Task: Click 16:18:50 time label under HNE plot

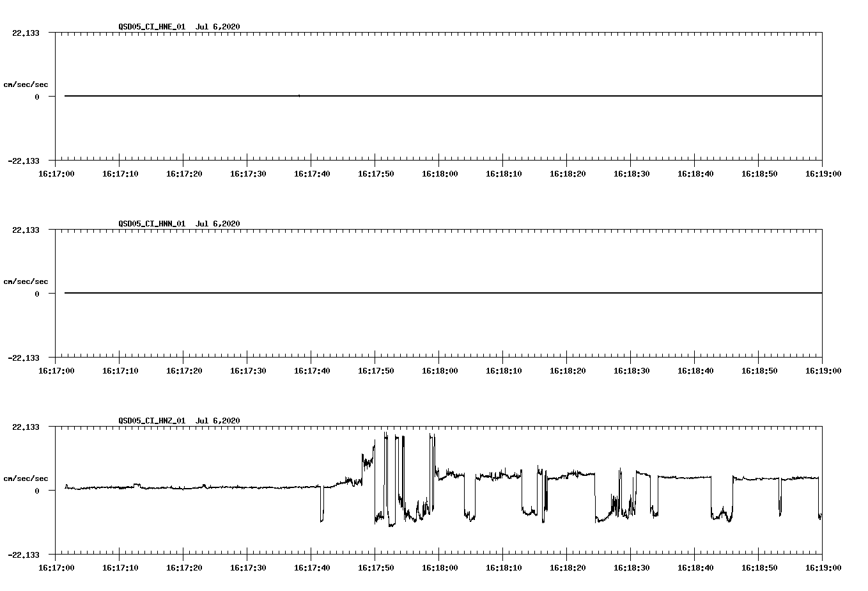Action: [759, 174]
